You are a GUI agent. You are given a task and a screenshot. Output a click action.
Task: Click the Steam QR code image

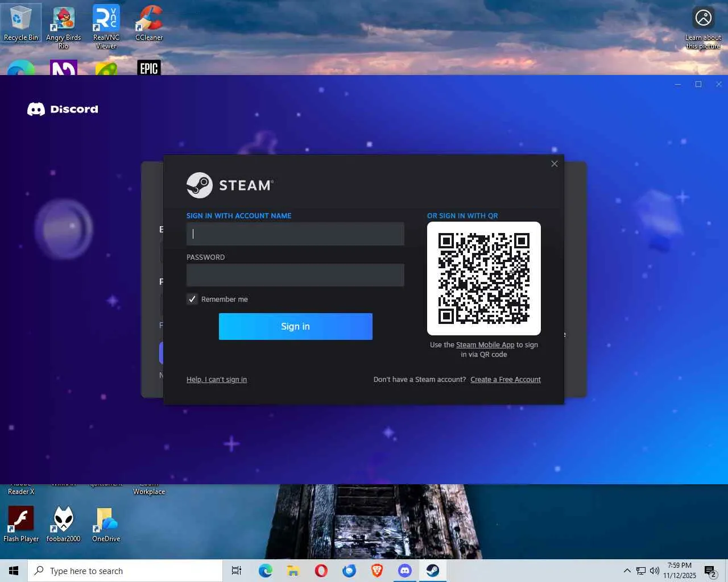pos(484,278)
